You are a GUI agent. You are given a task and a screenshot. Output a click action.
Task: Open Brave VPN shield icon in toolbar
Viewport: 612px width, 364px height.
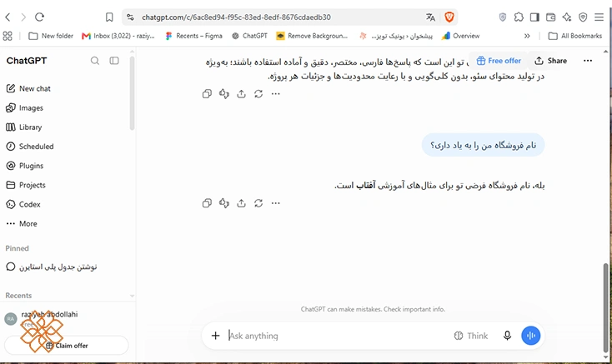point(583,17)
